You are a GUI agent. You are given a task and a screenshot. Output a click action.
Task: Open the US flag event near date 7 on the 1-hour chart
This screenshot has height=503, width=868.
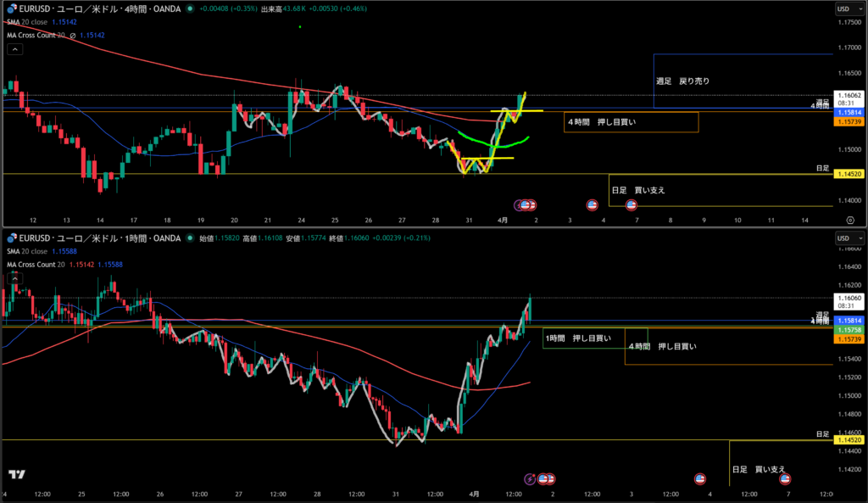point(785,478)
